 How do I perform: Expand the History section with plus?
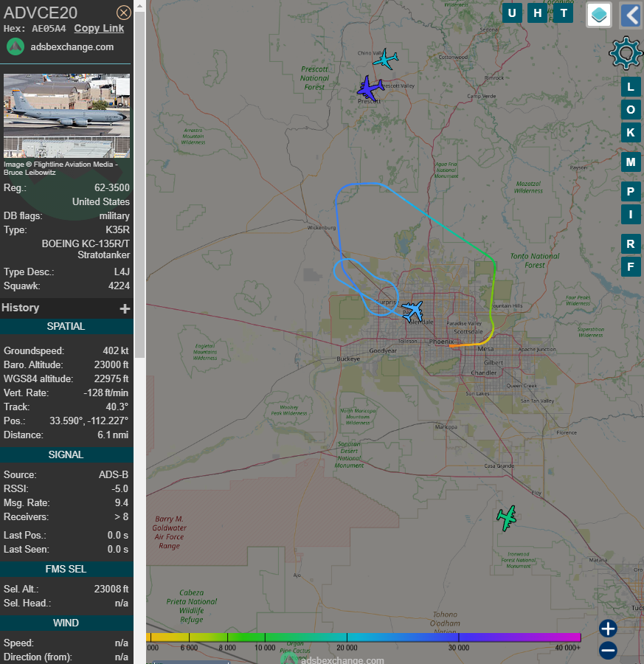pyautogui.click(x=125, y=308)
